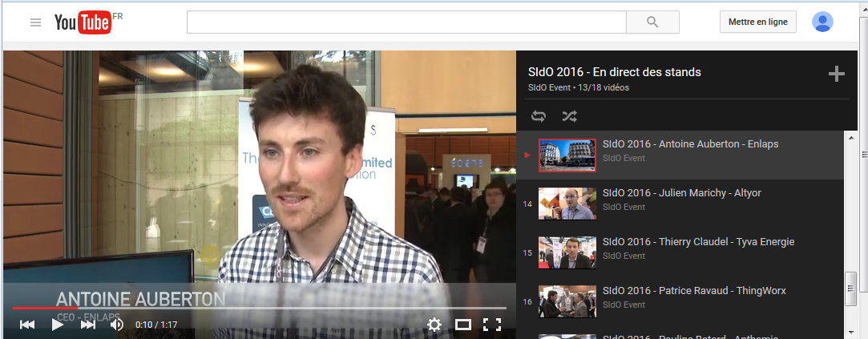Toggle playlist repeat loop
Image resolution: width=868 pixels, height=339 pixels.
(x=539, y=115)
